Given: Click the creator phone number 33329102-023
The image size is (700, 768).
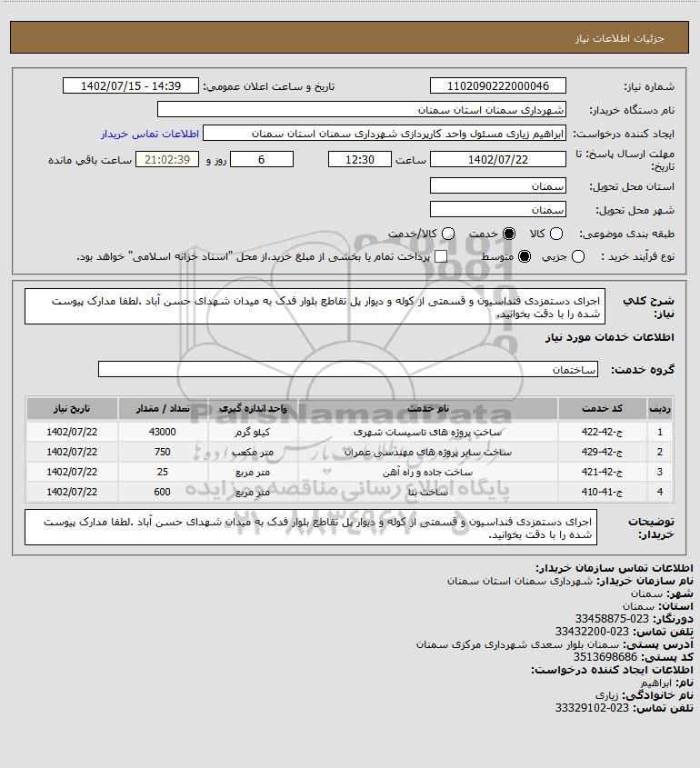Looking at the screenshot, I should (592, 708).
